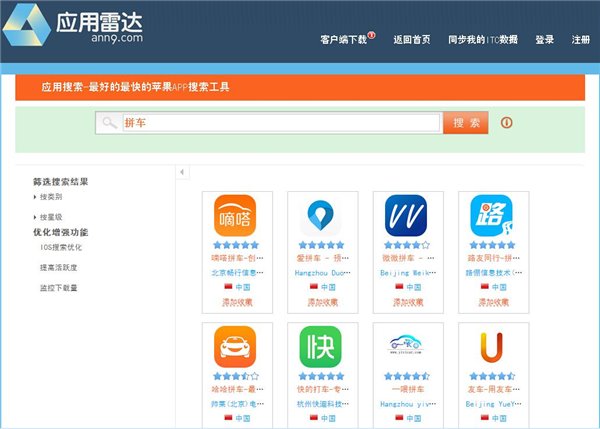Click the China flag under 快的打车
The width and height of the screenshot is (600, 429).
(x=314, y=418)
